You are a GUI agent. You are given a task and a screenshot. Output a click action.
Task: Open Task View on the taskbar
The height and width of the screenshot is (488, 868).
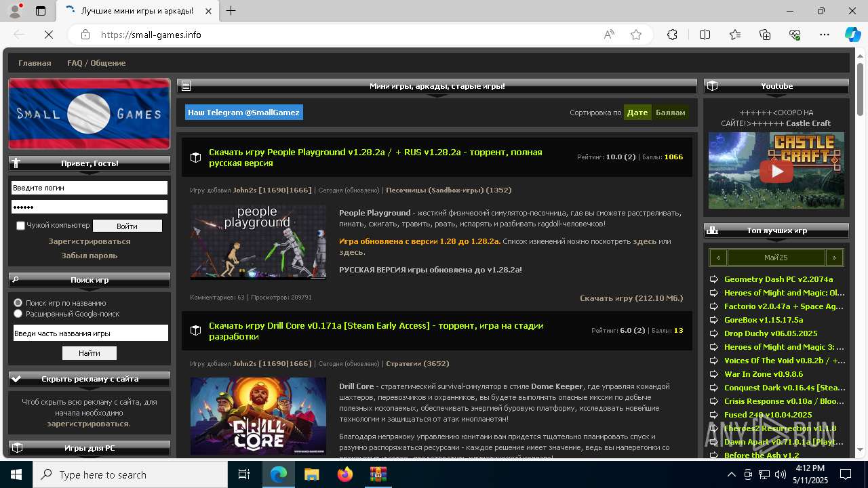(244, 474)
